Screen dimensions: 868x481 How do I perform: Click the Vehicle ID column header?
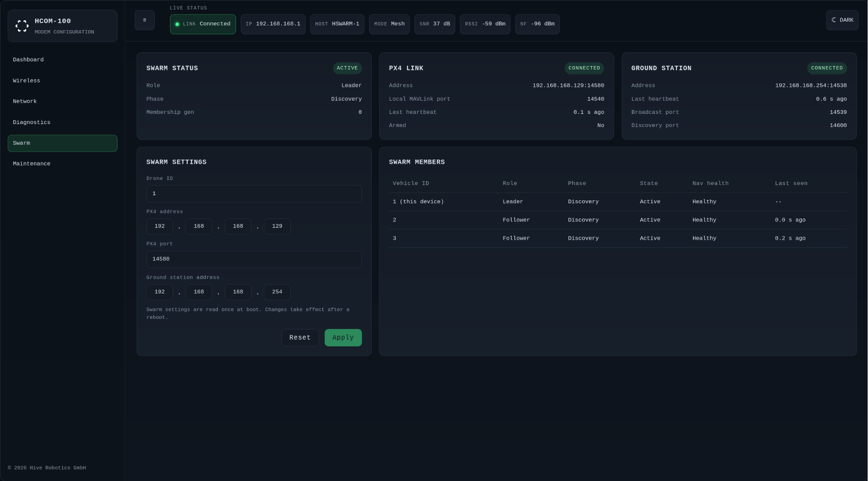click(411, 184)
